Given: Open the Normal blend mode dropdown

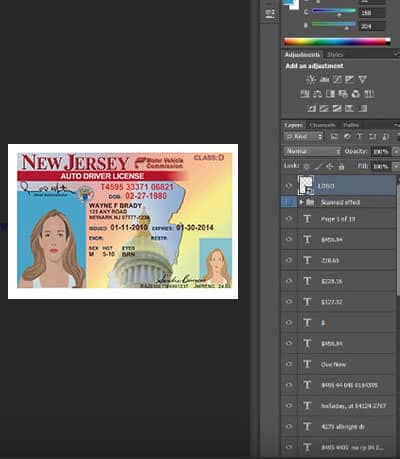Looking at the screenshot, I should click(x=313, y=151).
